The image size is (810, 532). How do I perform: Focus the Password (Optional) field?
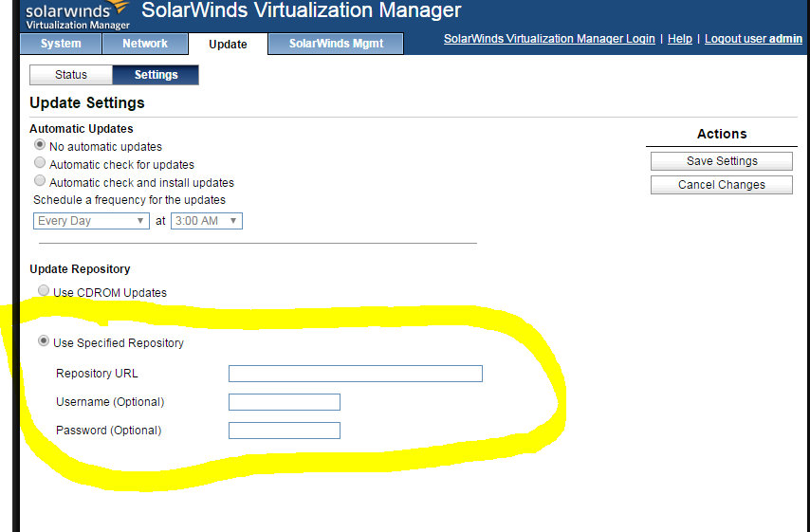pyautogui.click(x=285, y=431)
